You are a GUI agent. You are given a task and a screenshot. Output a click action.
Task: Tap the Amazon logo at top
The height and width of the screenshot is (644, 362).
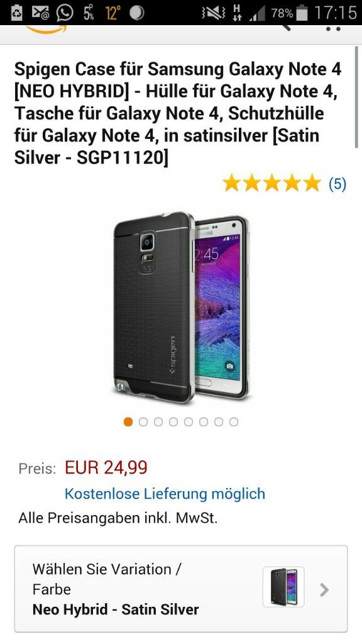click(x=45, y=29)
